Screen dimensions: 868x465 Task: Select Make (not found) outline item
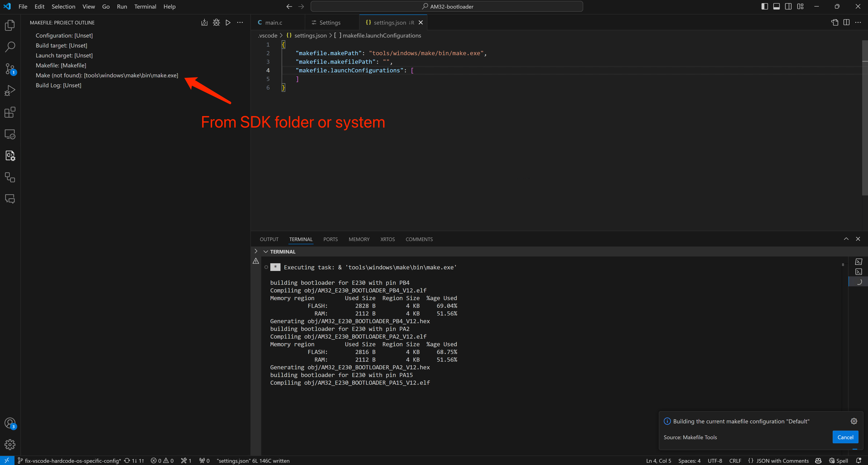[x=107, y=75]
